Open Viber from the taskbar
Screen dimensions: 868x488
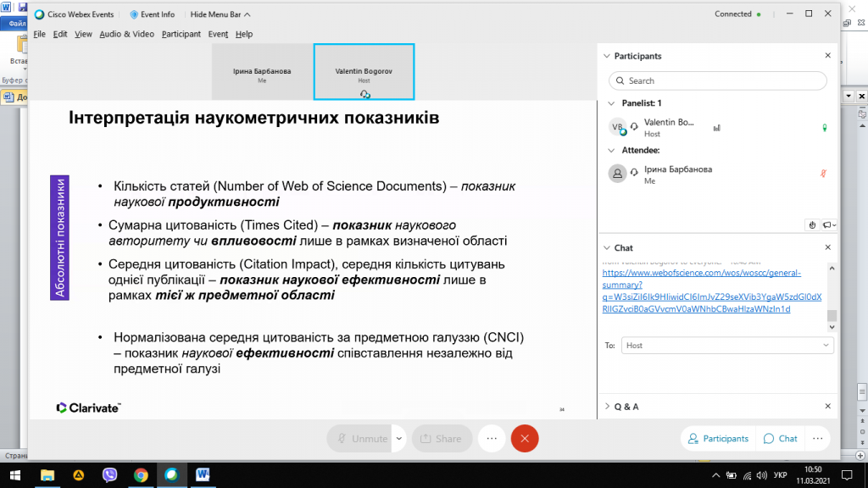(109, 475)
